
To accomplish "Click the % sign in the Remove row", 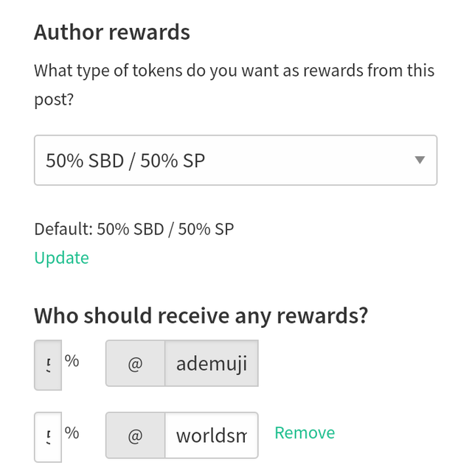I will [72, 433].
